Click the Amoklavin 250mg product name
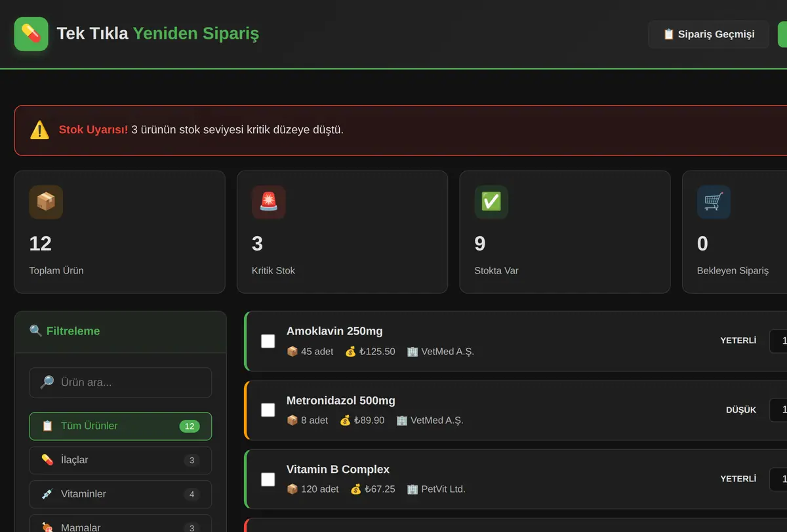Image resolution: width=787 pixels, height=532 pixels. [334, 331]
